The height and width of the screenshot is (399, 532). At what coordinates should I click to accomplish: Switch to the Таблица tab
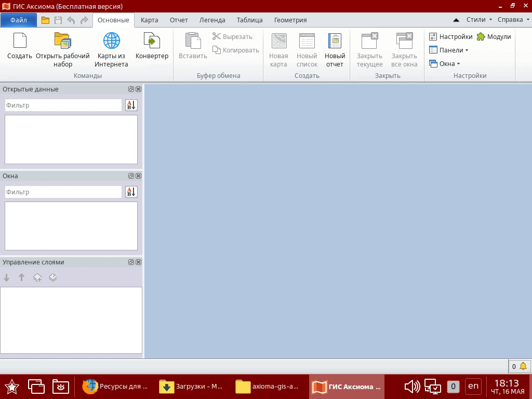250,20
